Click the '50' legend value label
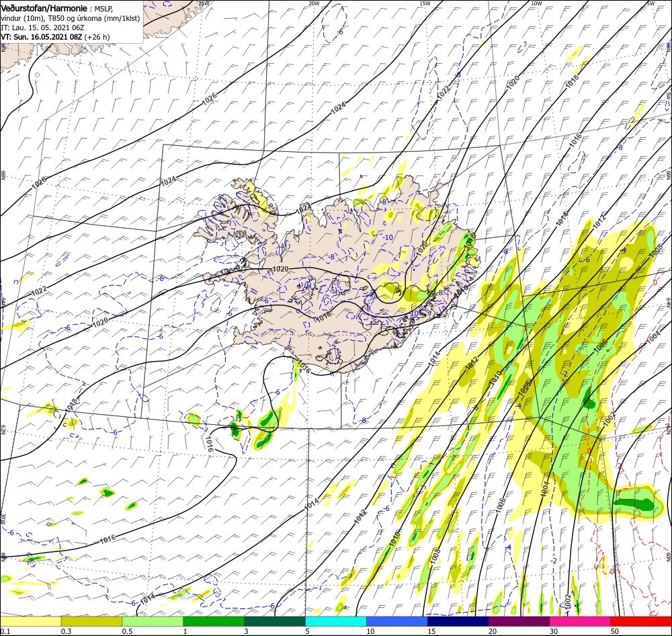 tap(615, 631)
